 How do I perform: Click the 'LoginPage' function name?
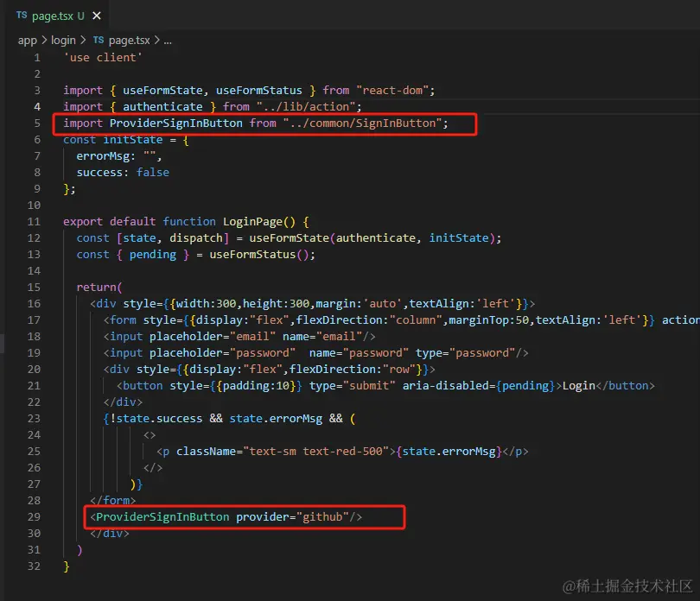click(252, 222)
